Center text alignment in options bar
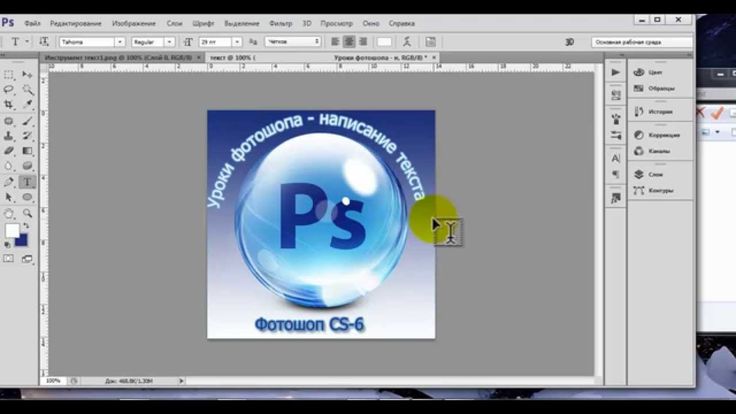Viewport: 736px width, 414px height. point(349,42)
